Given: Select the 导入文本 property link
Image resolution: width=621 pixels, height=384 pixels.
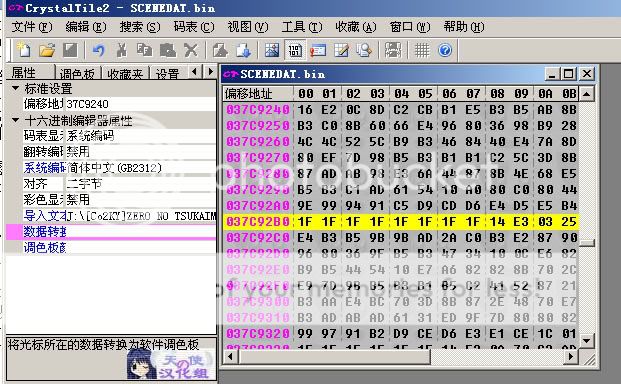Looking at the screenshot, I should point(44,216).
